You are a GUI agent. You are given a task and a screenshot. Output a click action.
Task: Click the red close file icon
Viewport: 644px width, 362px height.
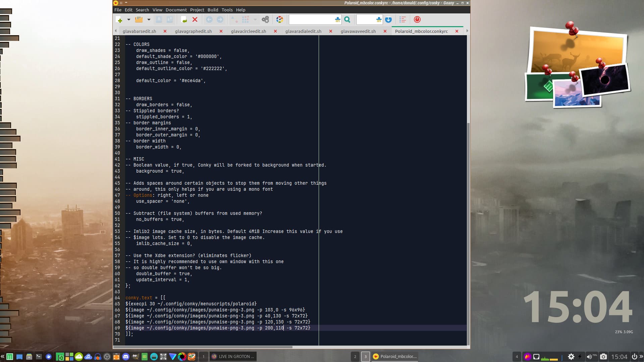(x=195, y=20)
